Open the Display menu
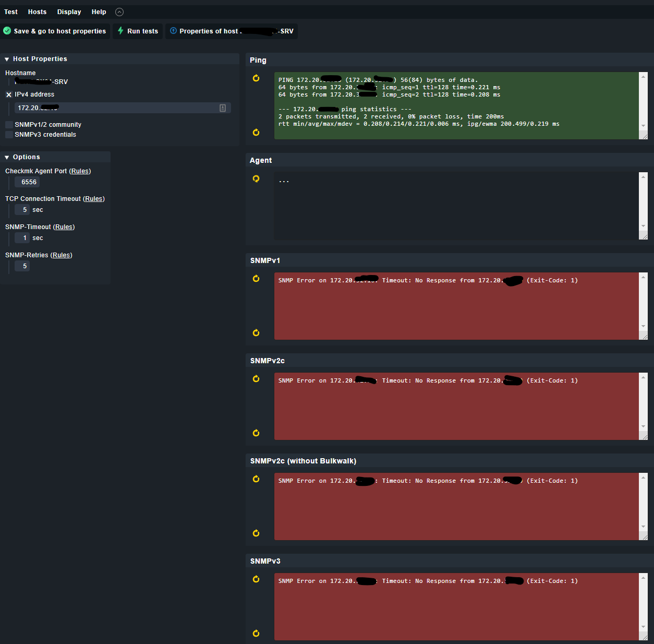 click(x=69, y=12)
